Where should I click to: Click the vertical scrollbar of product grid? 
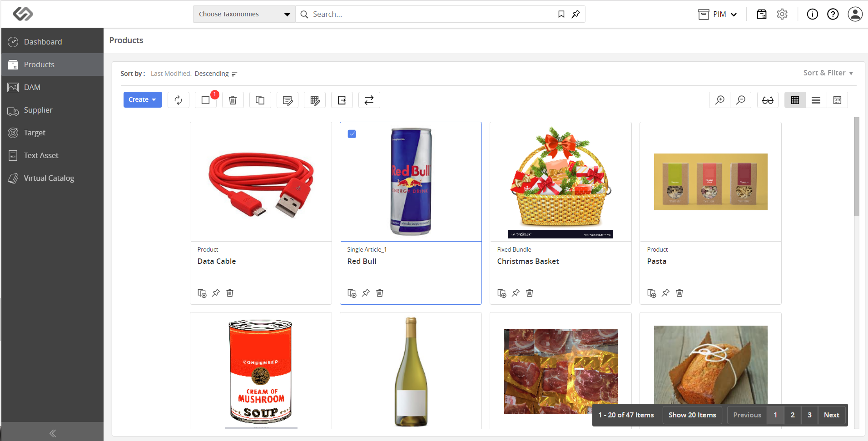(857, 166)
